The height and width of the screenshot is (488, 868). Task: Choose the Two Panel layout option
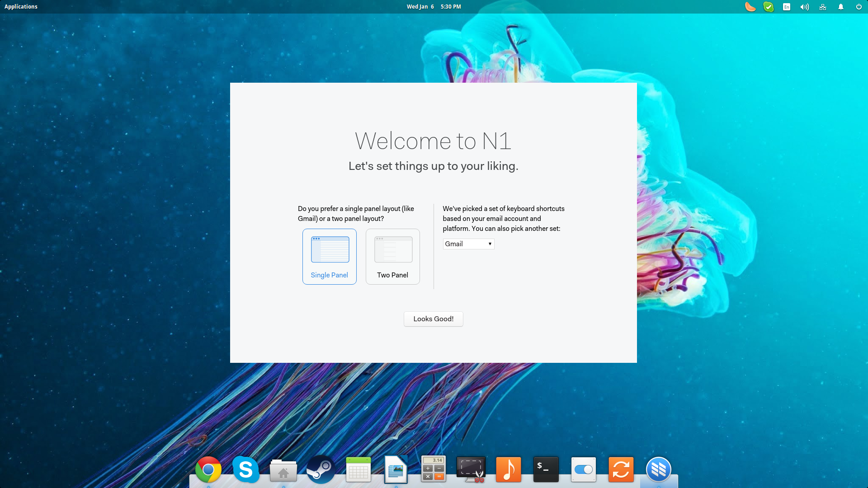coord(392,256)
